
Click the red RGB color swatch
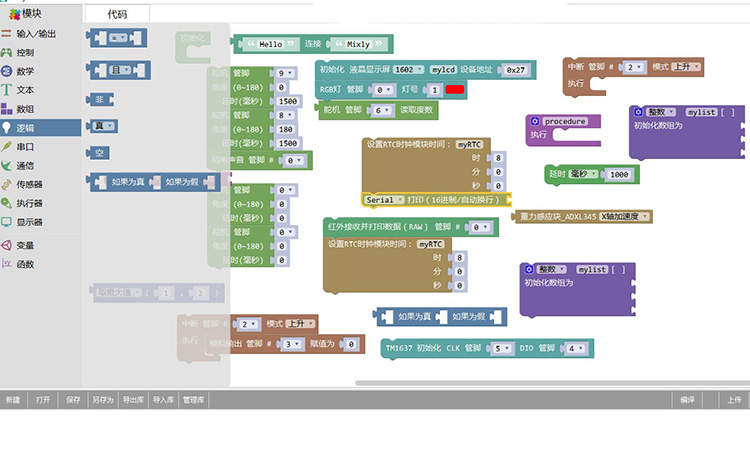click(454, 89)
